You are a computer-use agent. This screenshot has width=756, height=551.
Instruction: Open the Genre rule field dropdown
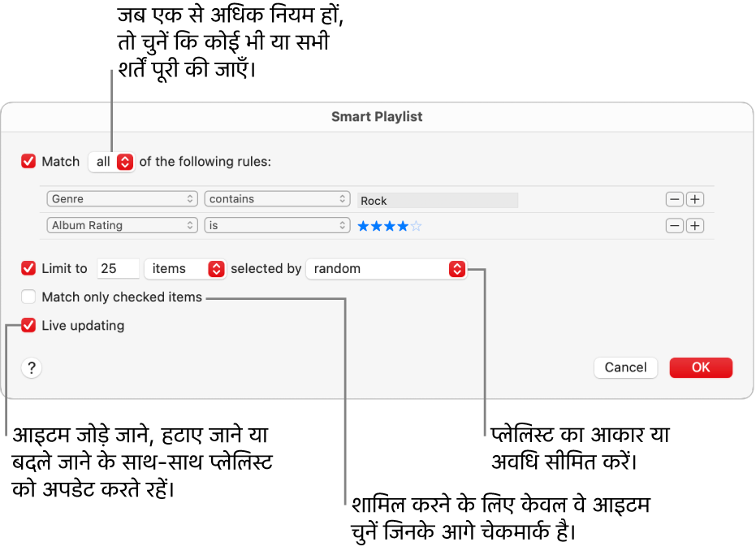click(x=122, y=199)
